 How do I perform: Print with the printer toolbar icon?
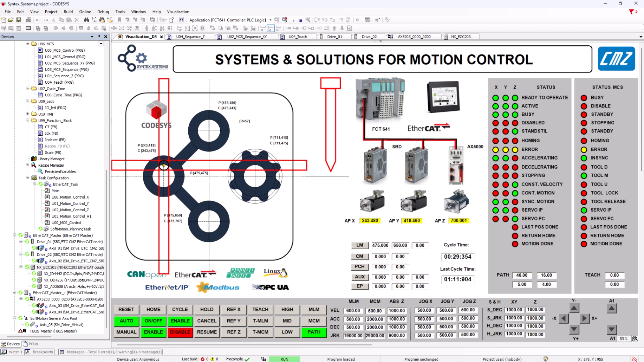click(28, 20)
